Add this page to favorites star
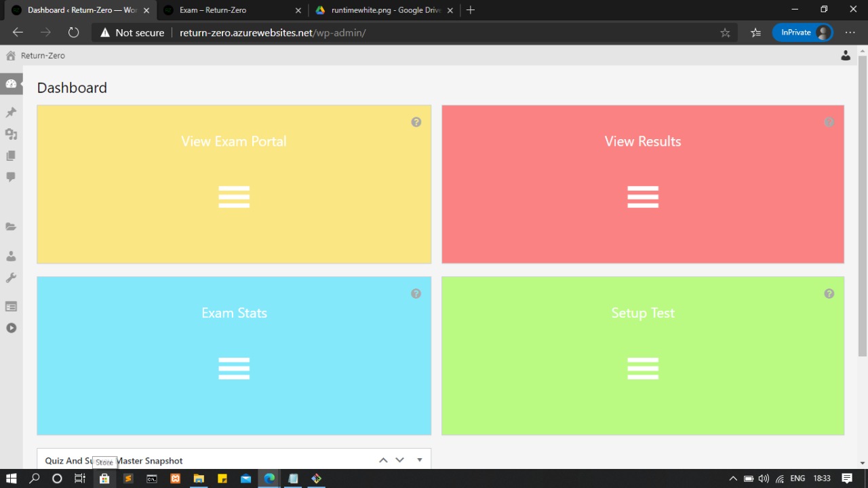 point(725,33)
